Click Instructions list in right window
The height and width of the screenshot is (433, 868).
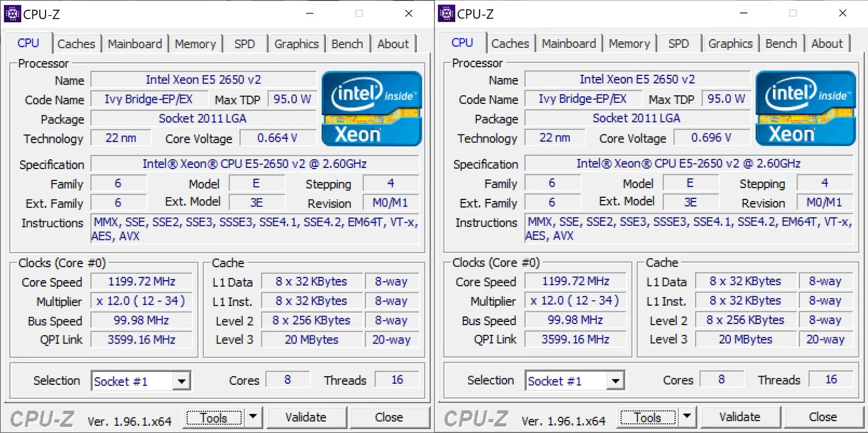(689, 229)
